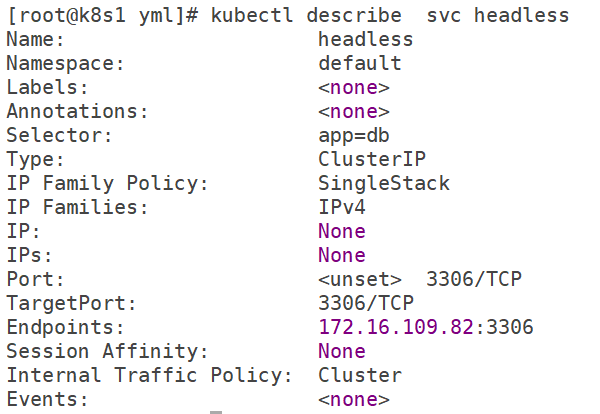Click the IPv4 families value
The height and width of the screenshot is (414, 600).
pos(342,207)
